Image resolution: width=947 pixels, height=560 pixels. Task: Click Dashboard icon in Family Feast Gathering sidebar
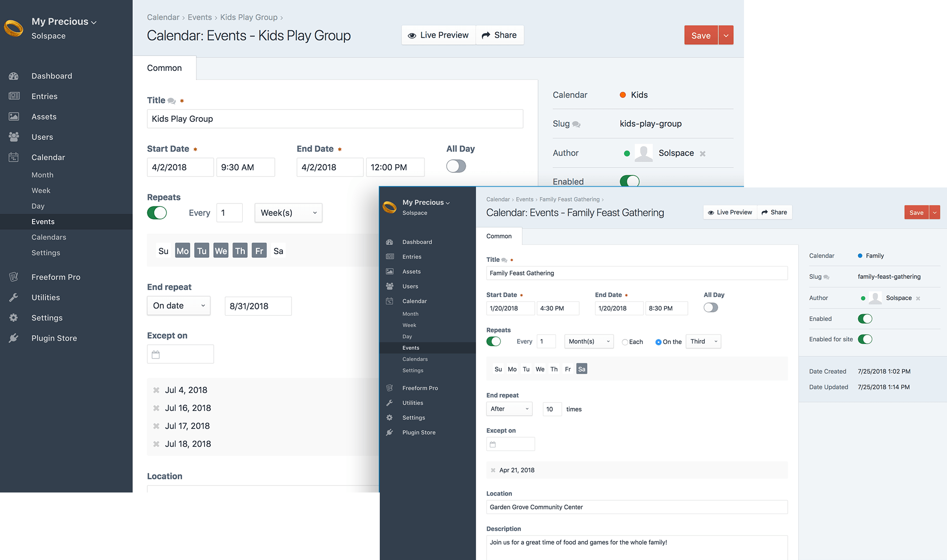(389, 242)
